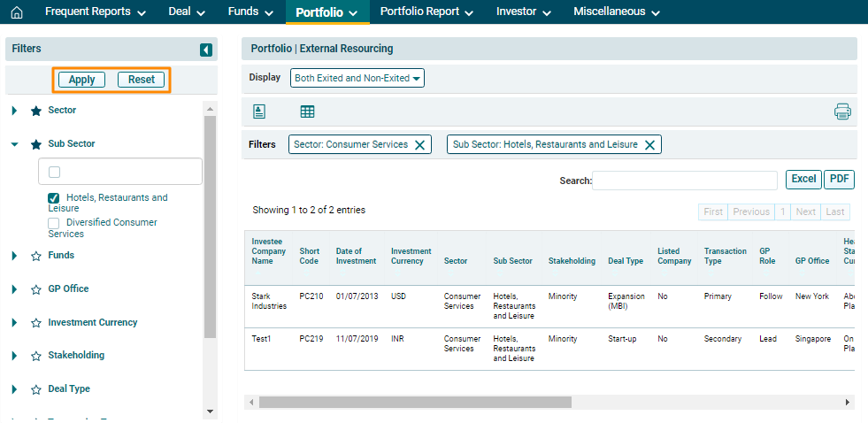Click the horizontal scrollbar under the table
This screenshot has height=423, width=868.
point(416,402)
